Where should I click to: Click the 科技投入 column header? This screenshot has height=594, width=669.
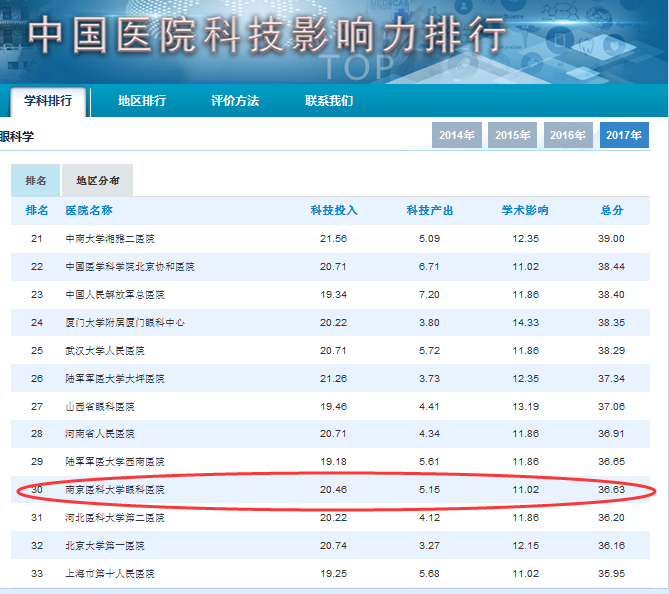333,211
